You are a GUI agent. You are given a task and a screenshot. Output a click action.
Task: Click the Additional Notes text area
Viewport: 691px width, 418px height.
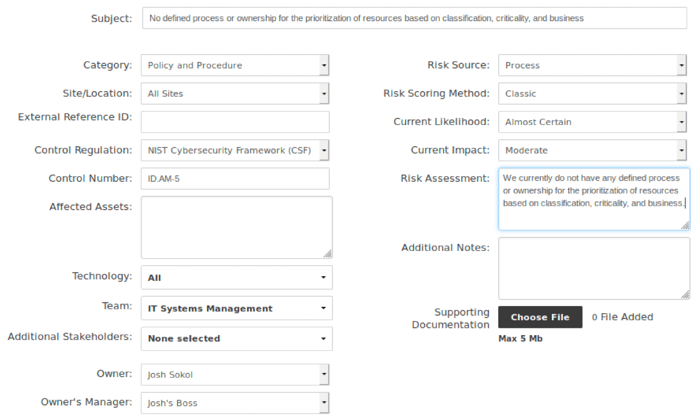tap(593, 268)
